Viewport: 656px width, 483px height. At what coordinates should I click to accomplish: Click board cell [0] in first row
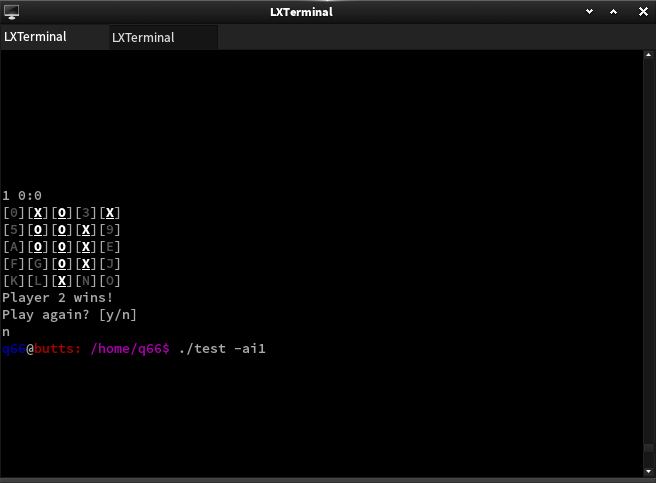(x=14, y=213)
